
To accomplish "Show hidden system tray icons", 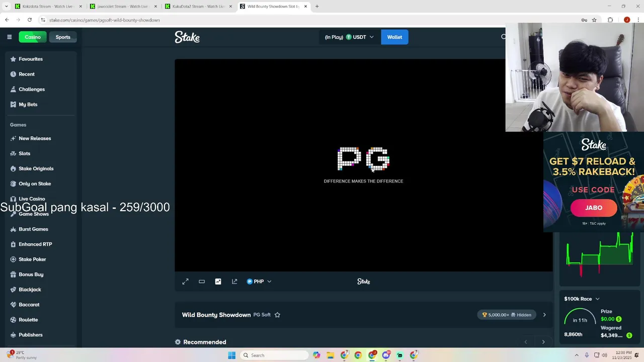I will (x=577, y=355).
